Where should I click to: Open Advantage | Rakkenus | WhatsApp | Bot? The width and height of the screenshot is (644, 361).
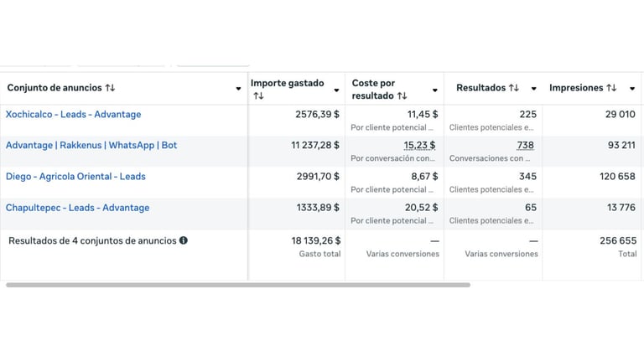91,146
